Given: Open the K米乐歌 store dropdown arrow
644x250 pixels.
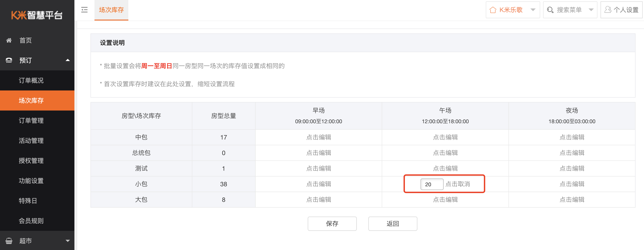Looking at the screenshot, I should pyautogui.click(x=533, y=10).
